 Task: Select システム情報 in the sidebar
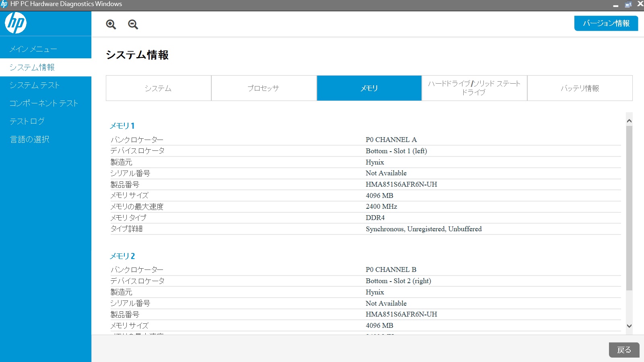coord(32,67)
